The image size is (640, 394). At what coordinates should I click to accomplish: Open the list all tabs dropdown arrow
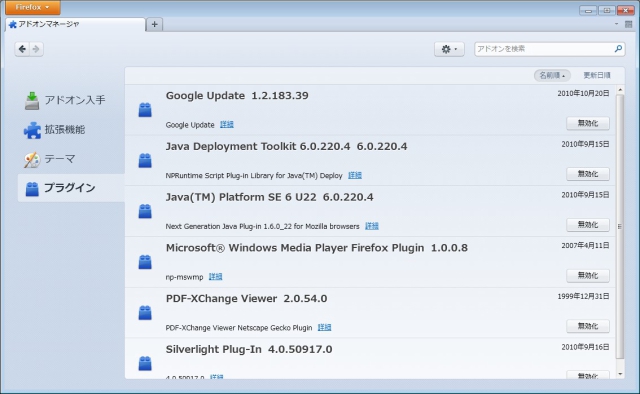click(616, 24)
